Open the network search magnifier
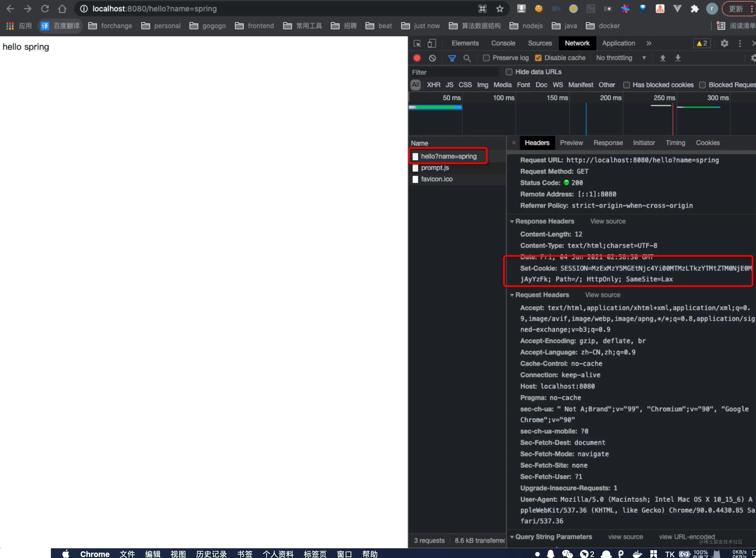 [467, 58]
